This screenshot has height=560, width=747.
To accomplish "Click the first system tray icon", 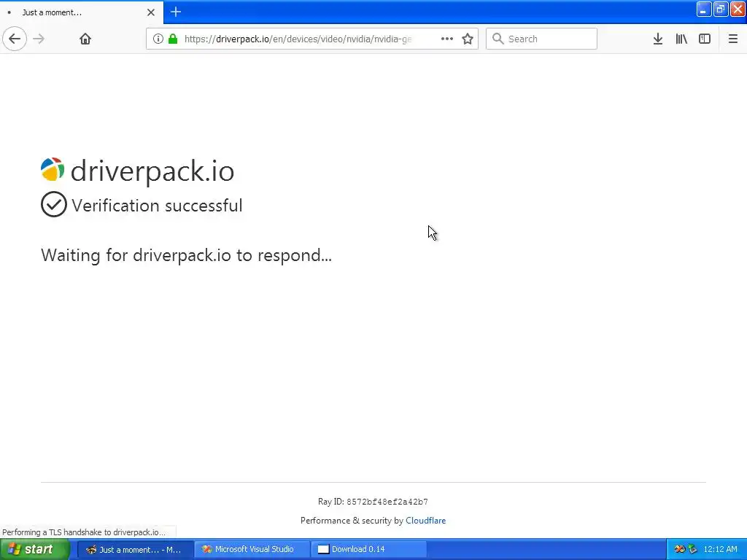I will coord(680,549).
